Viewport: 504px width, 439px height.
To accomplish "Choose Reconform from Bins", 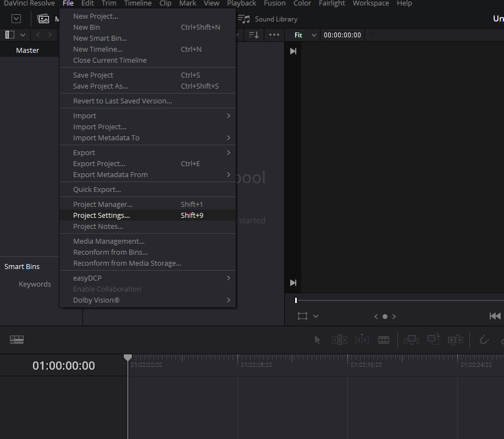I will tap(147, 252).
